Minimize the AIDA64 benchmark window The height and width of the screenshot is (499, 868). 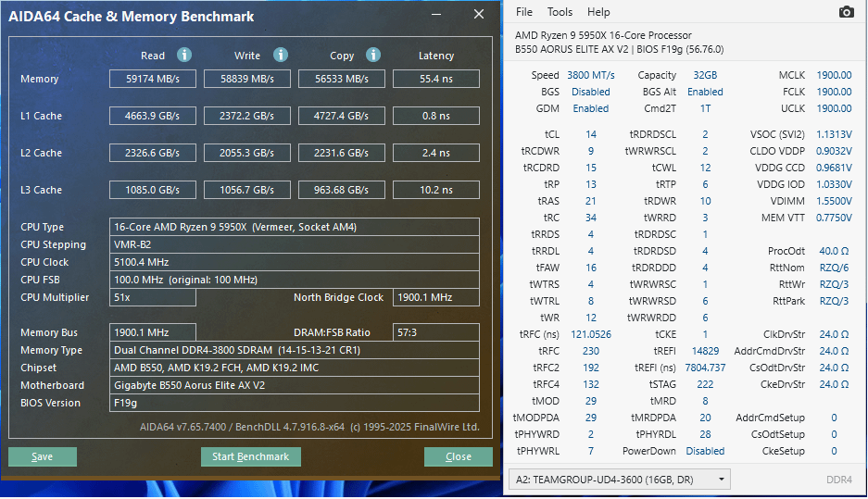(x=436, y=15)
